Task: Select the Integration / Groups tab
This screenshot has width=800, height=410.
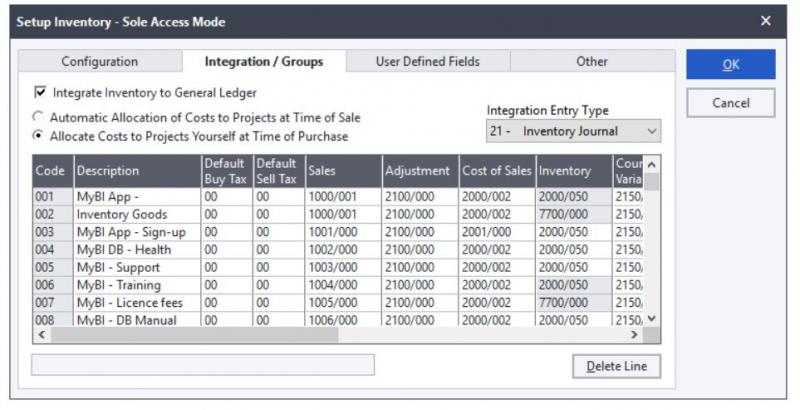Action: pos(264,62)
